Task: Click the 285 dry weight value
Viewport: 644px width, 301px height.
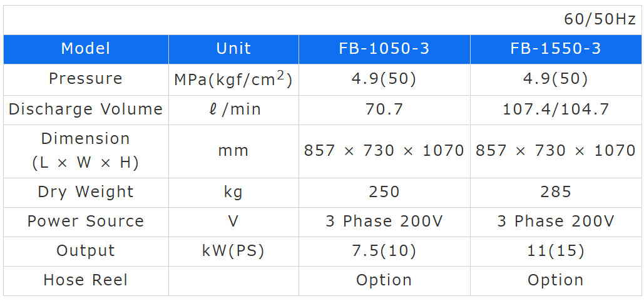Action: [556, 191]
